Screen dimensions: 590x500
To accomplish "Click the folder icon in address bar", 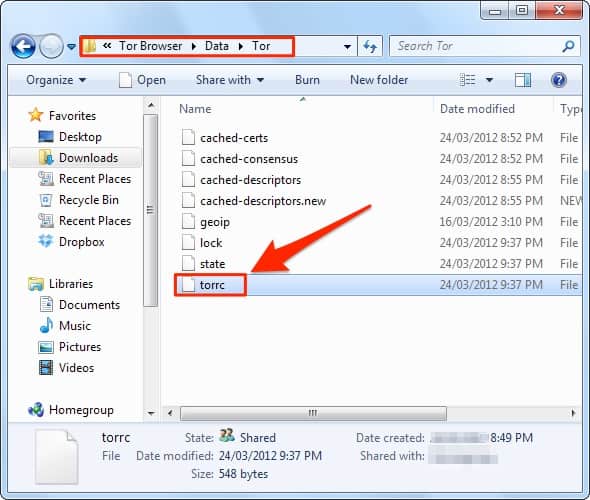I will [x=90, y=46].
